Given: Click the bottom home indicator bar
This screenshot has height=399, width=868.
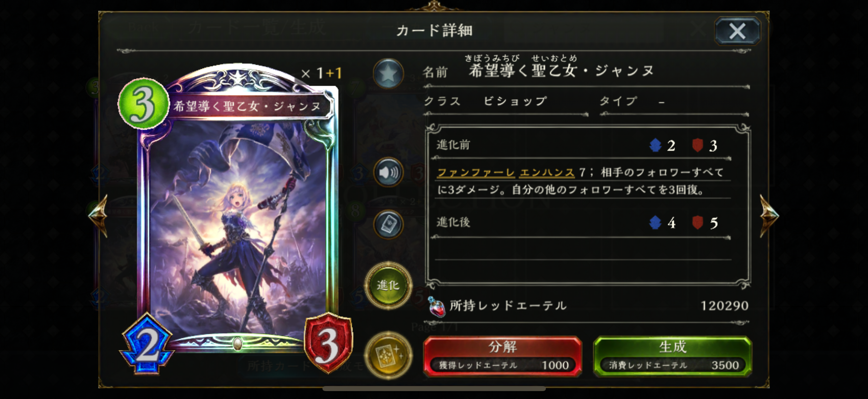Looking at the screenshot, I should point(434,388).
